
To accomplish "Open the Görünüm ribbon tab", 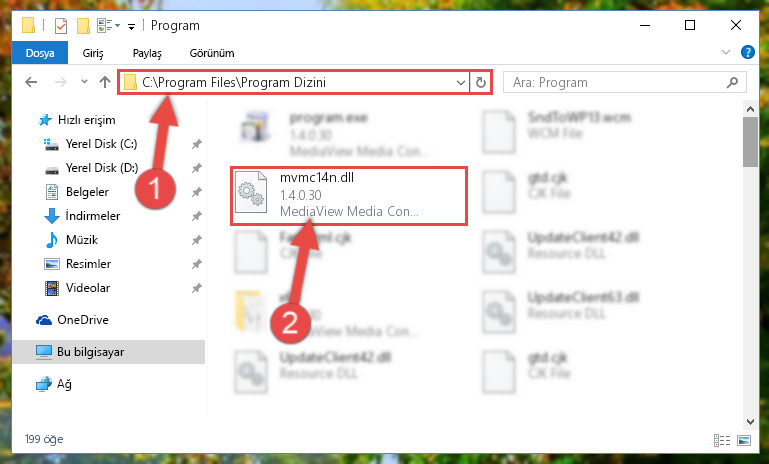I will click(212, 53).
